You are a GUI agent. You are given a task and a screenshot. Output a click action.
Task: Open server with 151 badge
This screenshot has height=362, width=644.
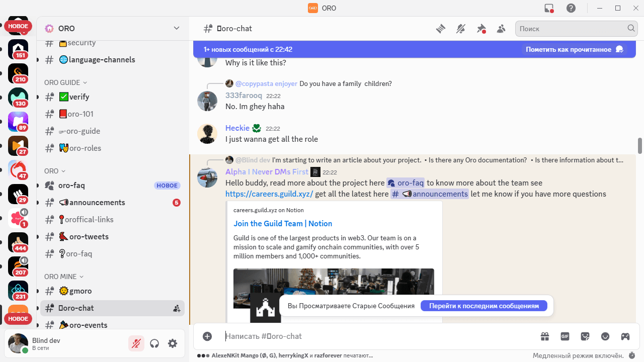coord(18,49)
